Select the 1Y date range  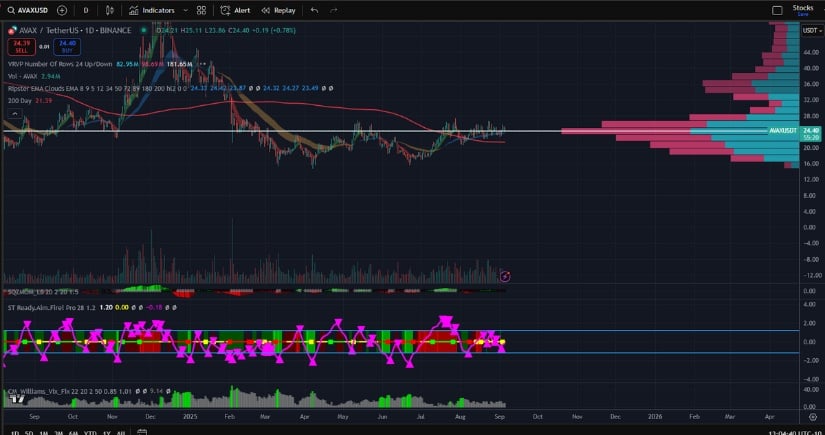coord(107,433)
